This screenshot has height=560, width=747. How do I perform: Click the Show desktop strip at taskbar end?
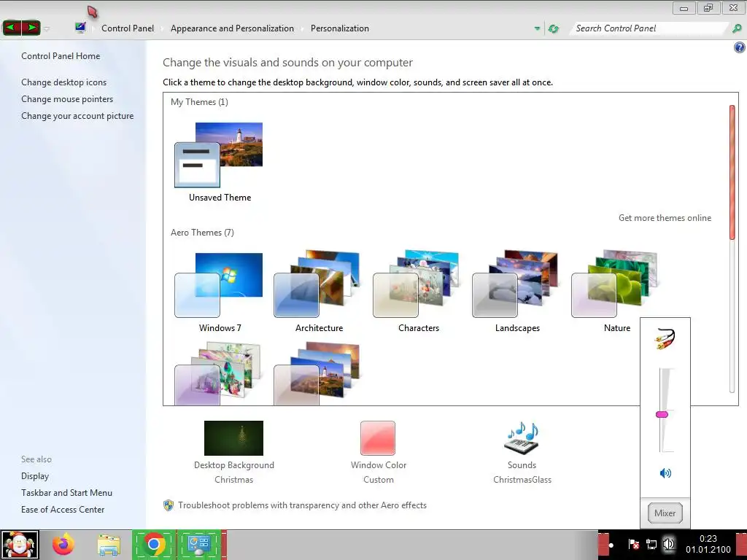coord(742,545)
